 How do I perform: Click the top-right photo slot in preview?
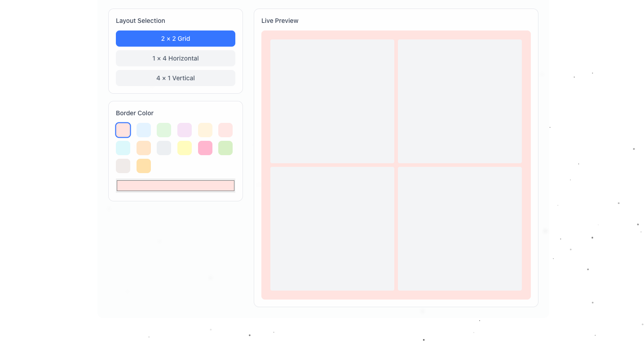click(x=460, y=101)
